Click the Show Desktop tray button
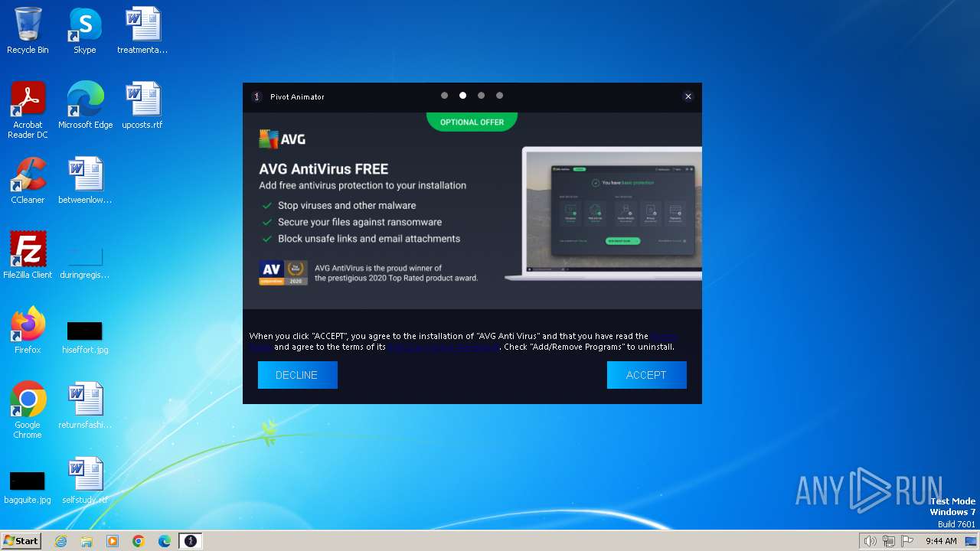This screenshot has height=551, width=980. [972, 541]
